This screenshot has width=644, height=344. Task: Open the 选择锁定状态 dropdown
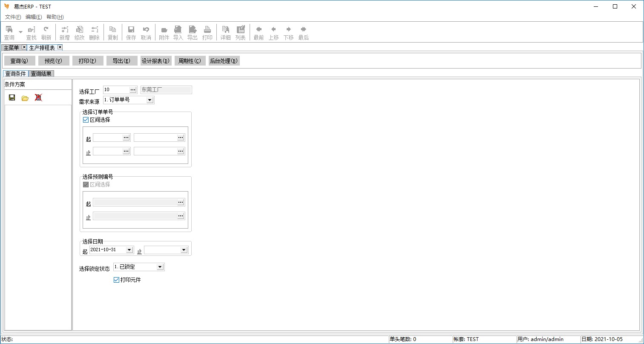pos(160,267)
